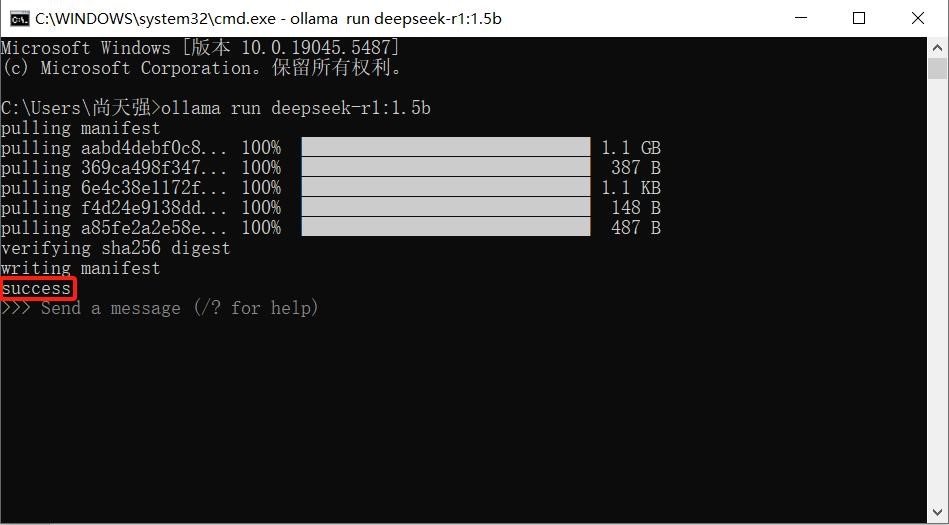
Task: Click the '1.1 KB' size value
Action: (x=631, y=188)
